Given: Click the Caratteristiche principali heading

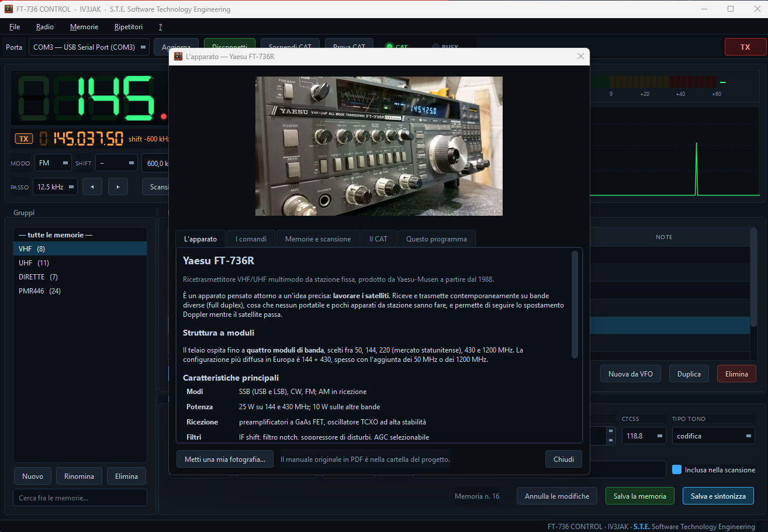Looking at the screenshot, I should 231,378.
